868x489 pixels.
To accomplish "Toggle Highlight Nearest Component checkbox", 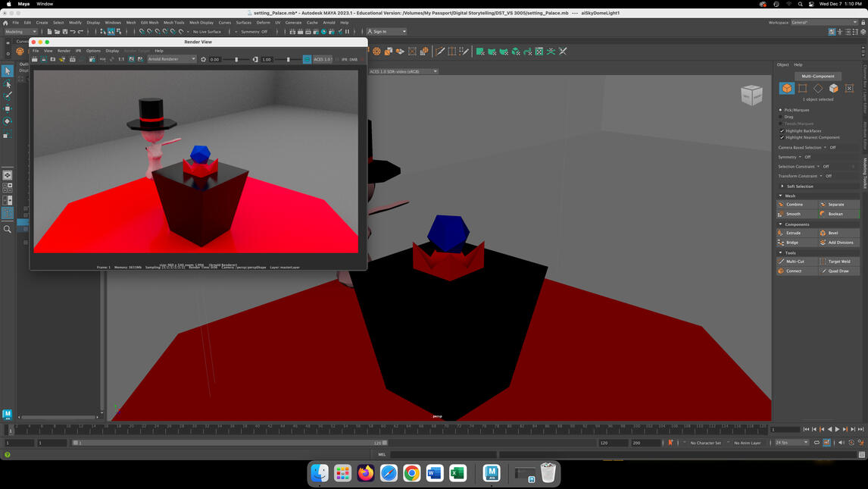I will tap(782, 137).
